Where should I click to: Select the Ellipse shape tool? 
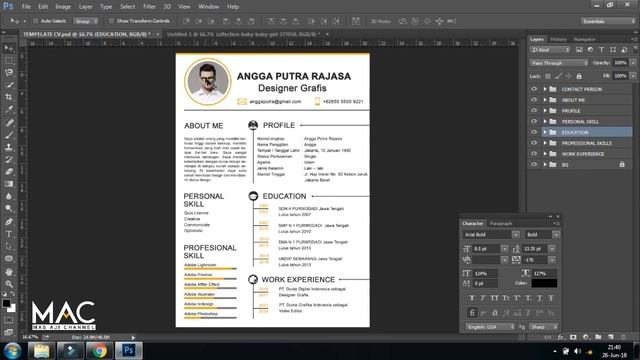9,259
